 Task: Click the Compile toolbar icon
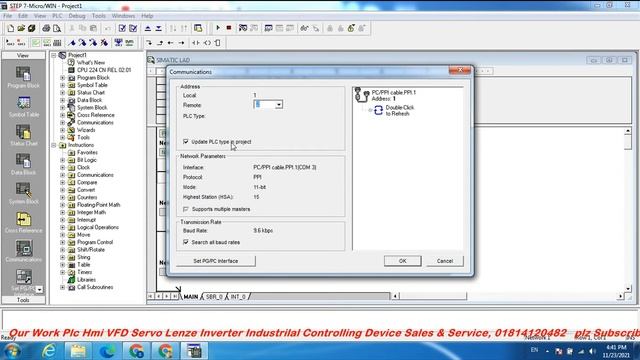[x=122, y=28]
